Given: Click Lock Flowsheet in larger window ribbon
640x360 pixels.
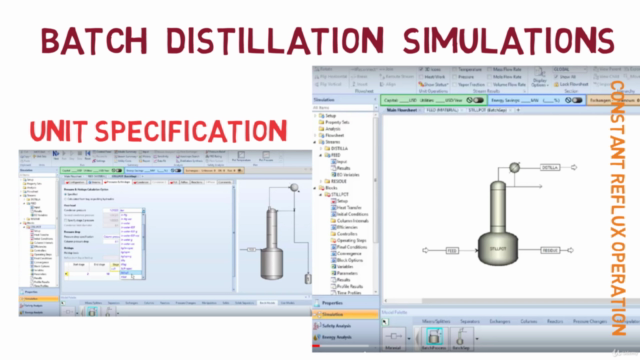Looking at the screenshot, I should [x=571, y=84].
